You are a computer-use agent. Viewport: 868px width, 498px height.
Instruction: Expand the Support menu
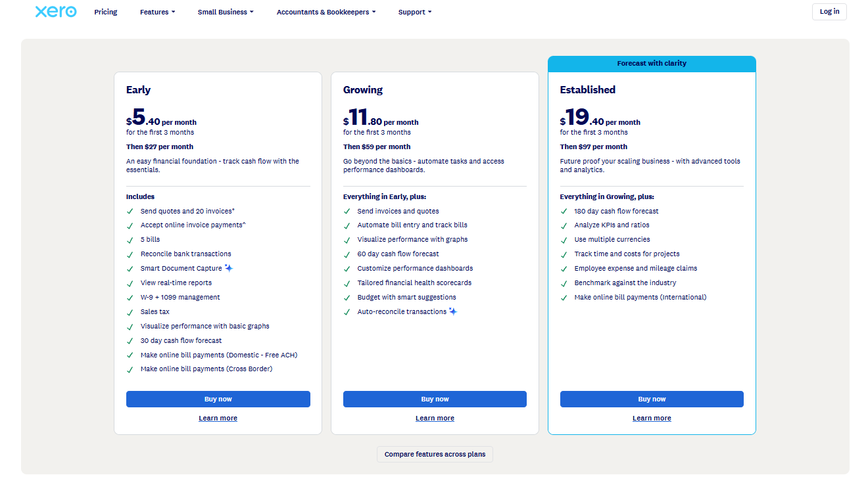(x=415, y=12)
